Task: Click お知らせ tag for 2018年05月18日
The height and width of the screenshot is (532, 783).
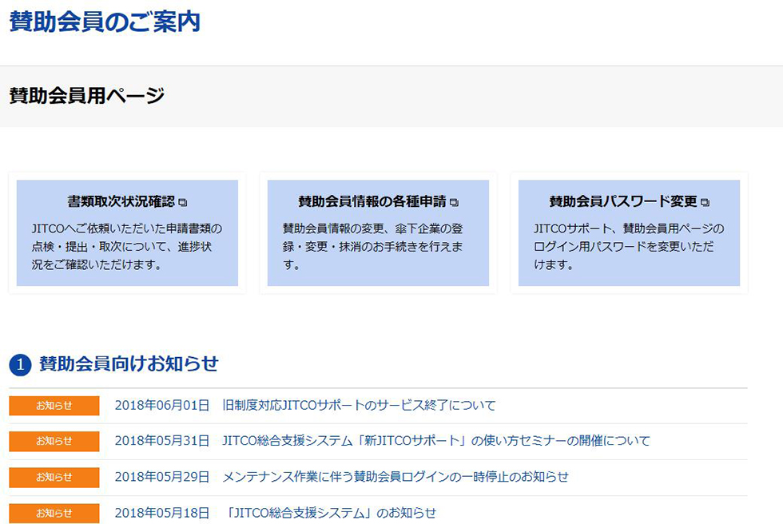Action: tap(54, 513)
